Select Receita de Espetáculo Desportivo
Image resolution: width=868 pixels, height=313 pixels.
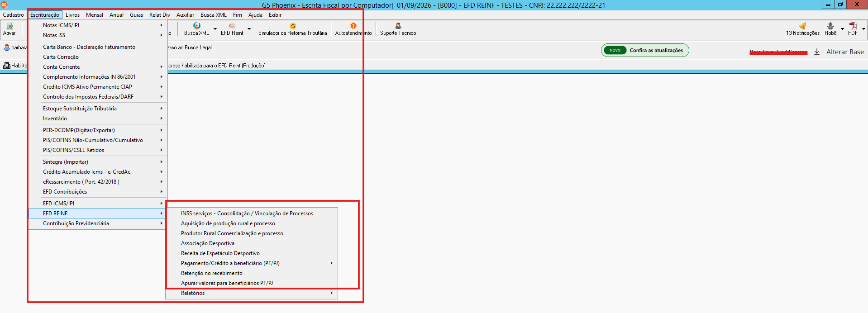[252, 253]
